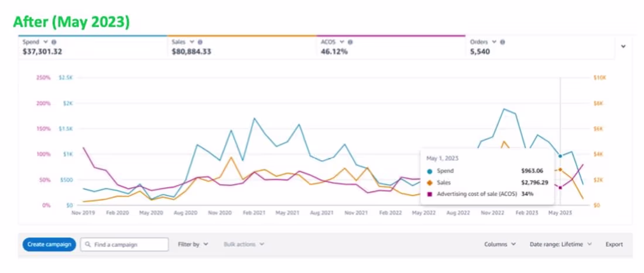
Task: Click the blue Spend marker in tooltip
Action: click(x=430, y=171)
